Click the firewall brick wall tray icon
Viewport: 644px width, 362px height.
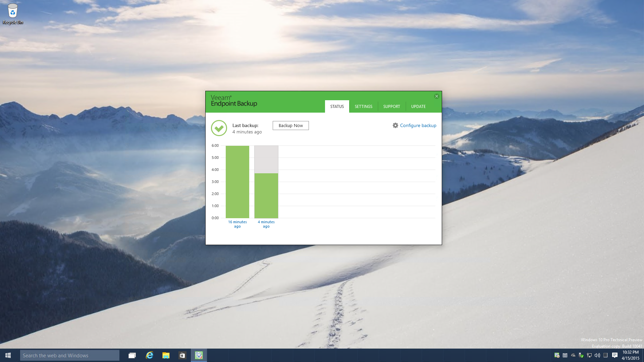(x=565, y=355)
